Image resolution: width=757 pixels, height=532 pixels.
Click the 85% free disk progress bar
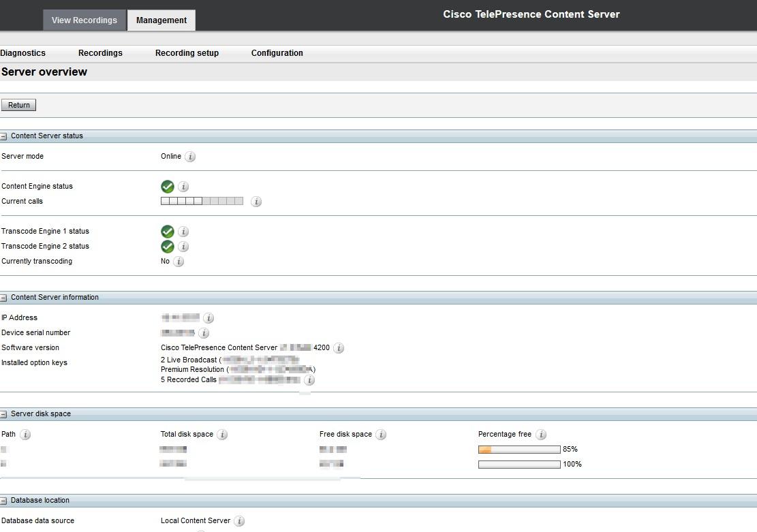click(519, 450)
